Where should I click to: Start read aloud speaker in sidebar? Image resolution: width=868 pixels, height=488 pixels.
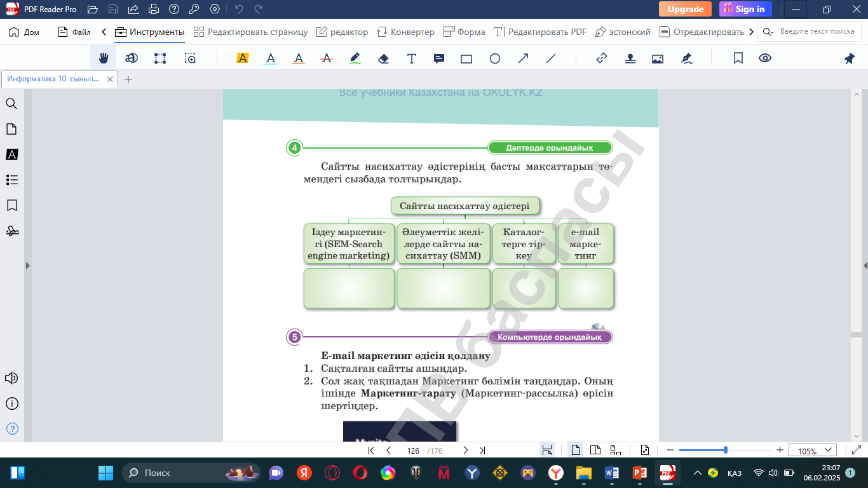11,378
